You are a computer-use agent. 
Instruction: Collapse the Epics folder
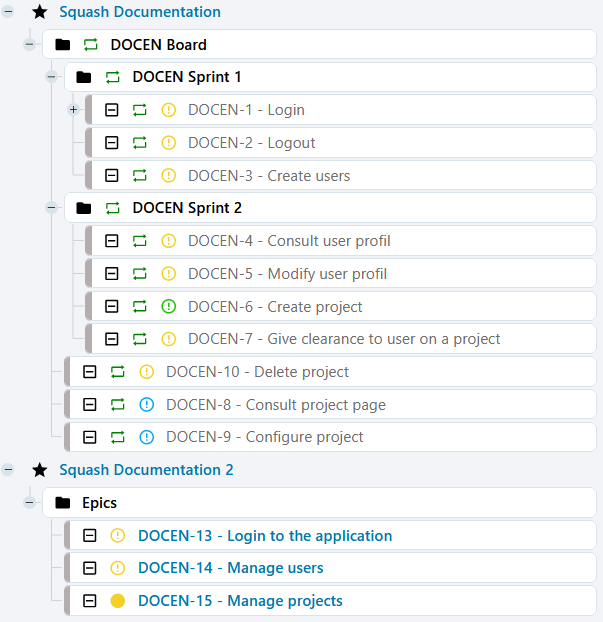(29, 503)
